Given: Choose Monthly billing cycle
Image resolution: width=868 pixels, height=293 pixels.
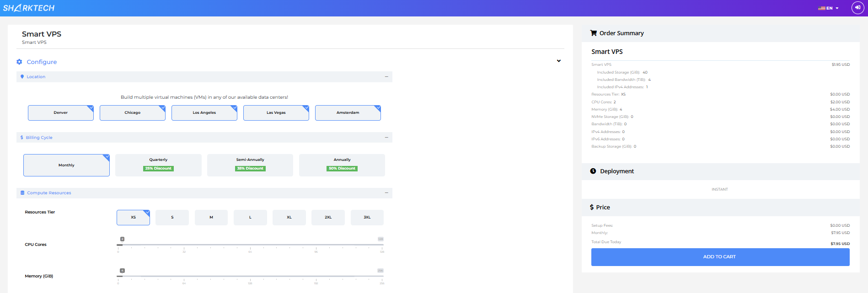Looking at the screenshot, I should pos(66,165).
